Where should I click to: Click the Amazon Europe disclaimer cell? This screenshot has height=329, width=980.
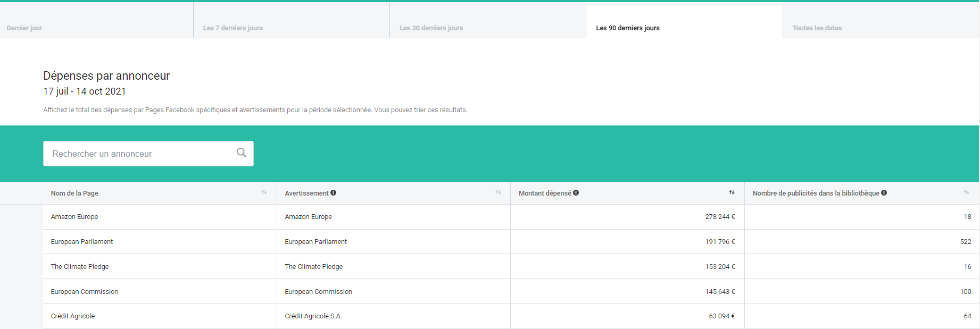coord(394,217)
